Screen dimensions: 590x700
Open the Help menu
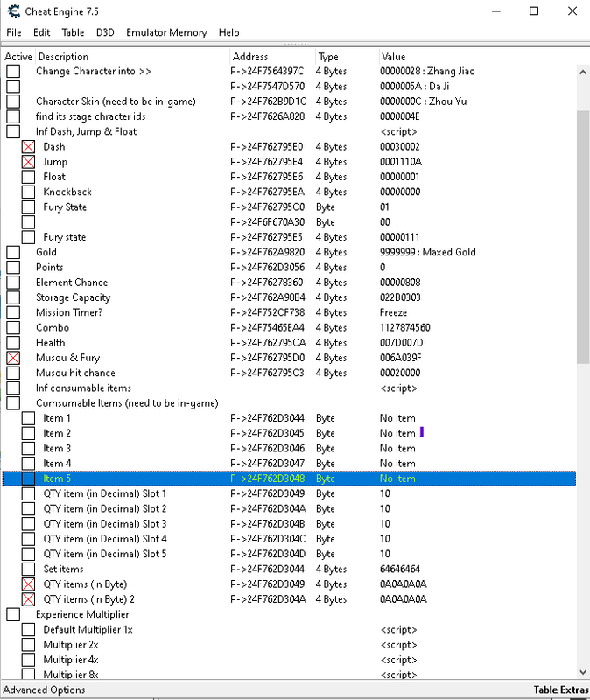pos(229,32)
